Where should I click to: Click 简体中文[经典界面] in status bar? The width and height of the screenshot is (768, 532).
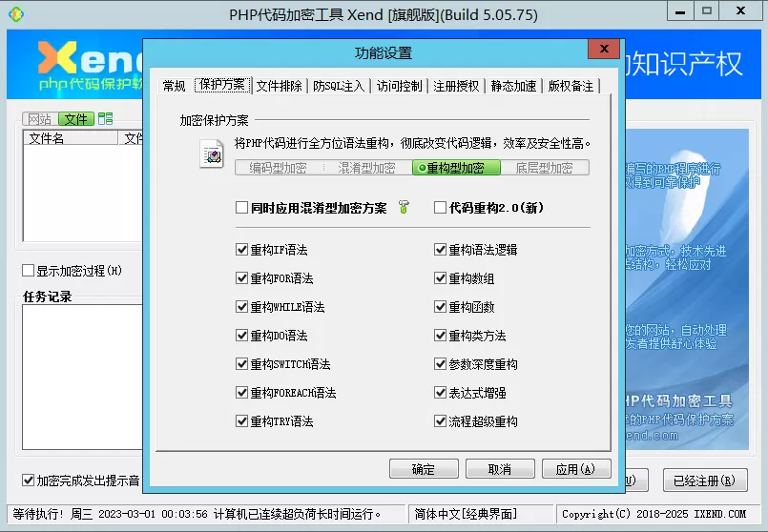point(466,514)
